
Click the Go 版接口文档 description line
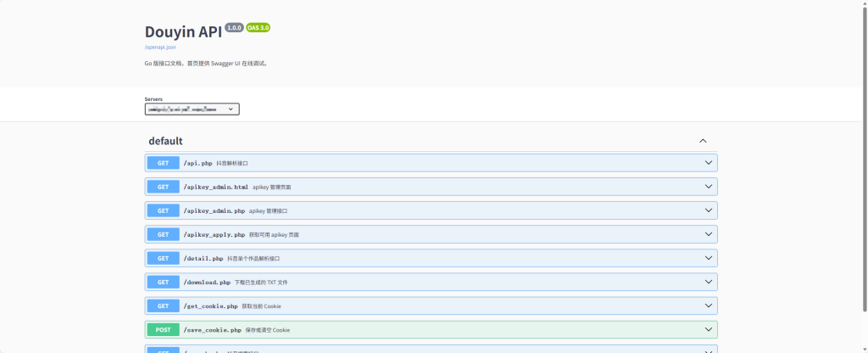point(207,63)
